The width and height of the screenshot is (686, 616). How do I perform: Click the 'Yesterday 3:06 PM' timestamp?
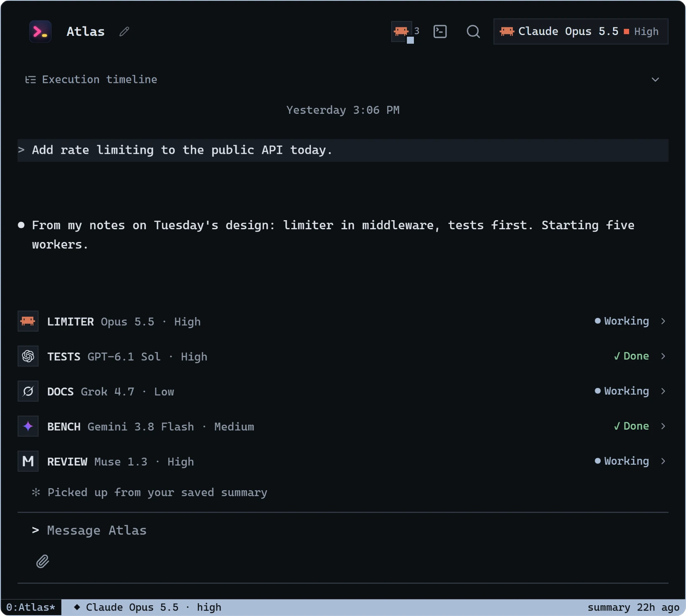pyautogui.click(x=343, y=110)
